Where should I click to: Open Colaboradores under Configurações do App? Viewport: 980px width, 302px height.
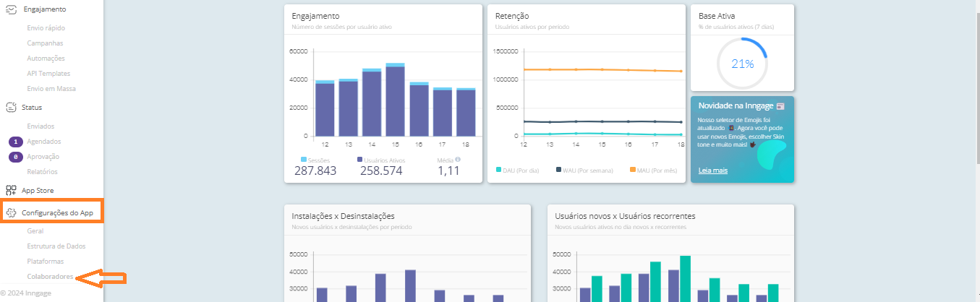[50, 277]
